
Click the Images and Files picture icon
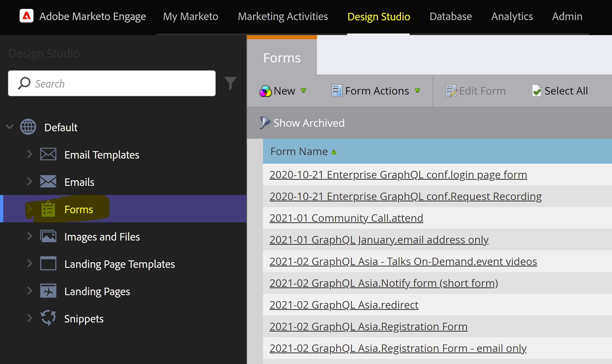[x=48, y=237]
